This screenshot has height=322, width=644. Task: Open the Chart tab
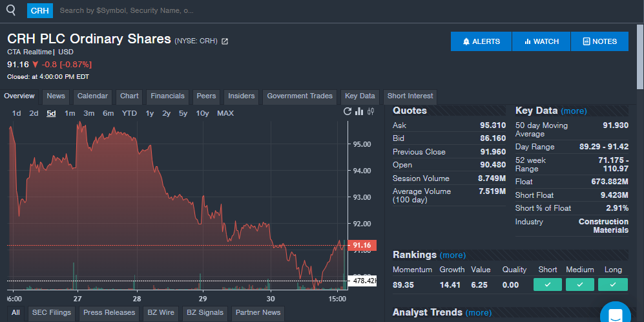tap(129, 96)
